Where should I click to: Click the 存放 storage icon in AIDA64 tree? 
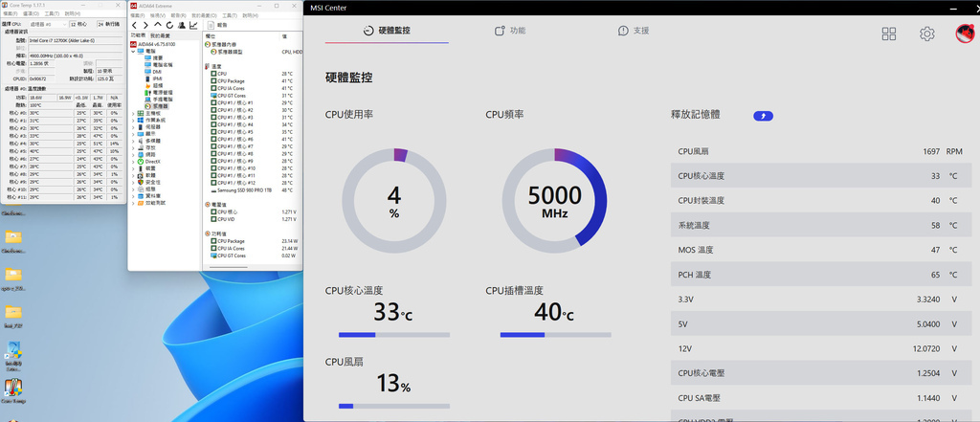[x=141, y=147]
